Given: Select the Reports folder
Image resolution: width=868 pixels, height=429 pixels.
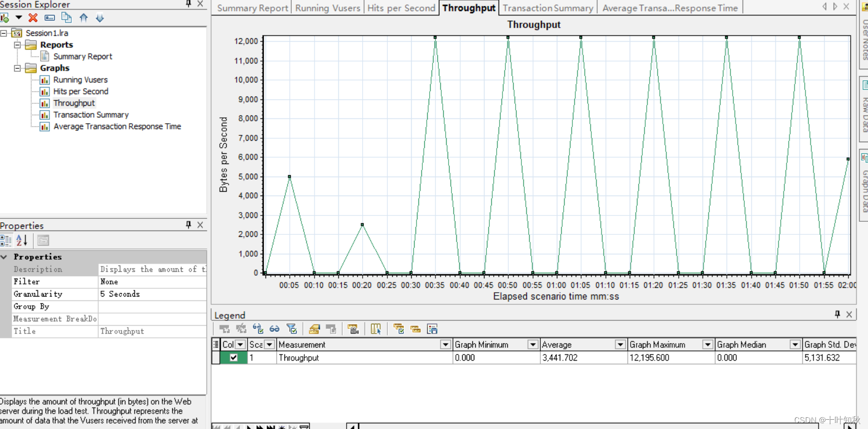Looking at the screenshot, I should (56, 45).
